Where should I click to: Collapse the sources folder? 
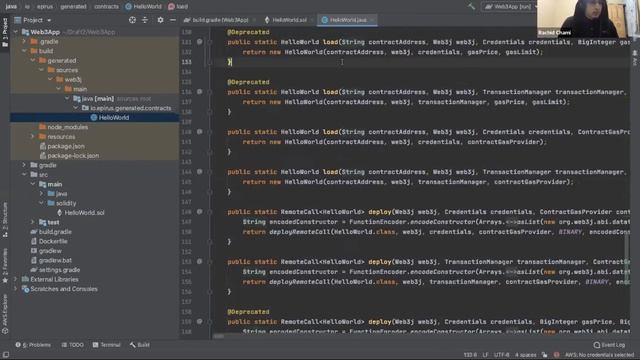tap(41, 70)
